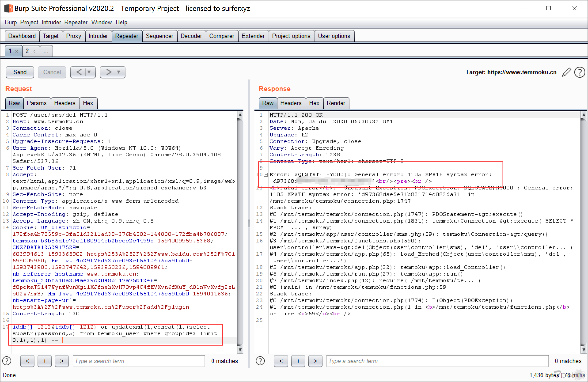Click request pane scrollbar down arrow
588x382 pixels.
click(x=240, y=350)
